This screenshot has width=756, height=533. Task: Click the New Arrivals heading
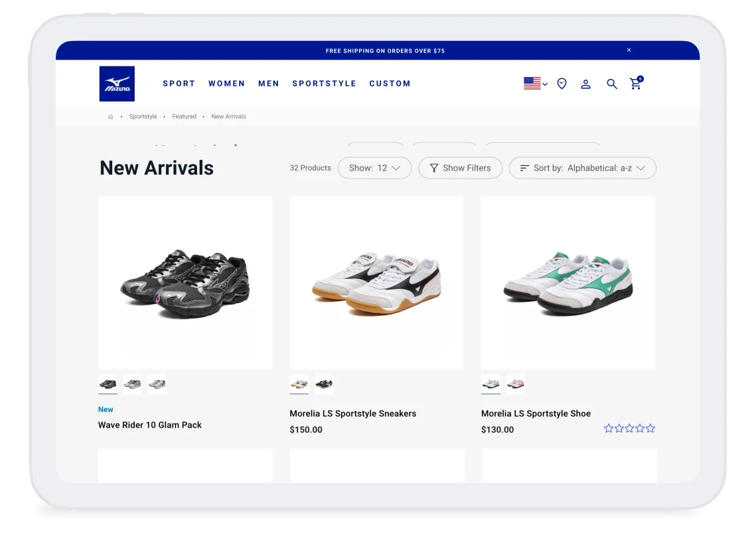pyautogui.click(x=156, y=168)
